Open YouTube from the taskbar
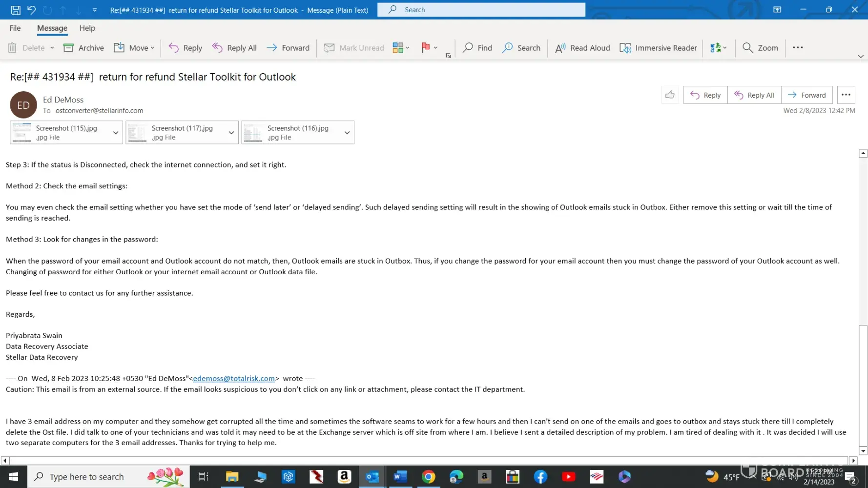 [x=569, y=477]
